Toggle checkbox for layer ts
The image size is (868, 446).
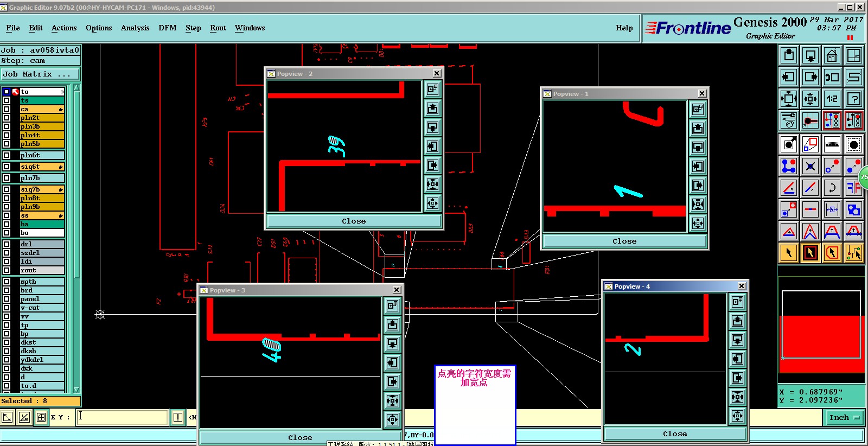pyautogui.click(x=7, y=100)
